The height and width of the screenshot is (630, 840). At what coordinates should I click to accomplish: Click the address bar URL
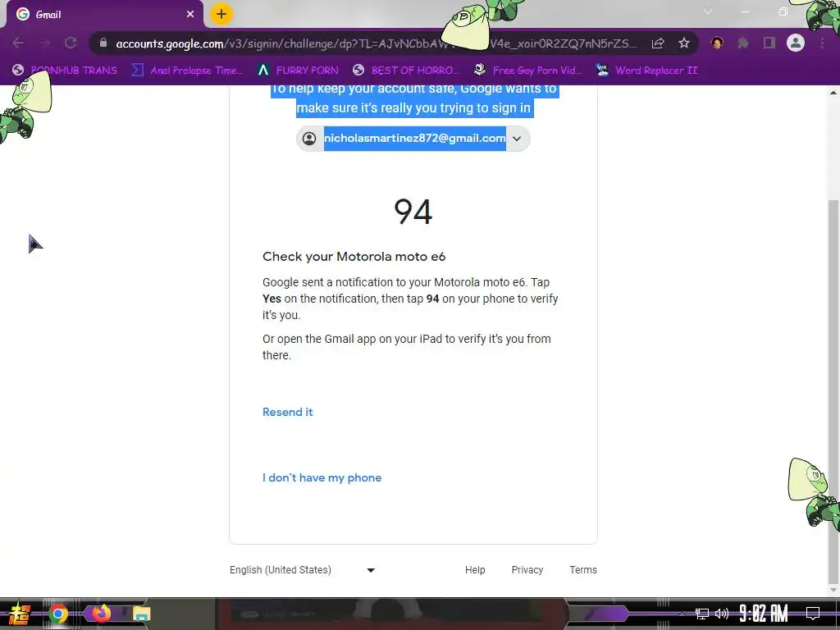click(375, 43)
